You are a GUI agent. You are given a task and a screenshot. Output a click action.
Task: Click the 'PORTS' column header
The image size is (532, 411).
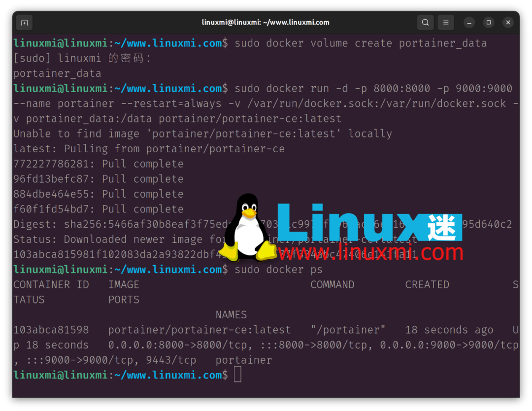(124, 300)
